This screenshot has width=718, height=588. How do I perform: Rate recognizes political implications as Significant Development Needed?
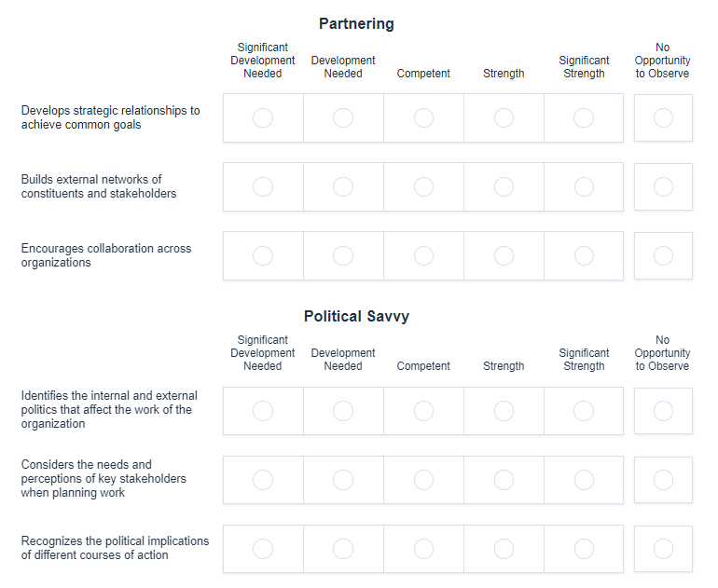[x=263, y=548]
